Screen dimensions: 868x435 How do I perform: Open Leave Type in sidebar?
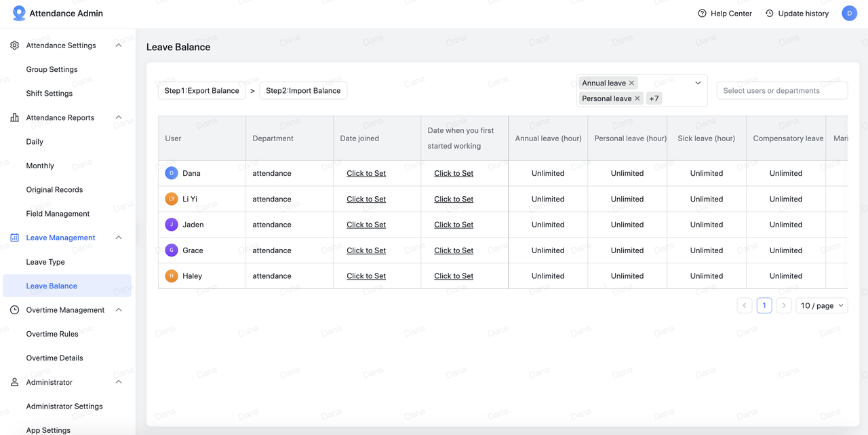pyautogui.click(x=45, y=262)
